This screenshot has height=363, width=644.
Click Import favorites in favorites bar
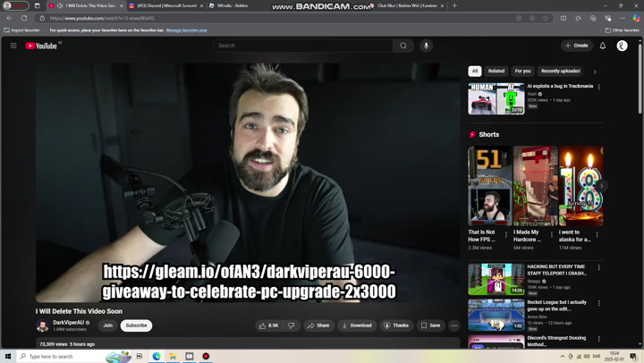(x=21, y=30)
